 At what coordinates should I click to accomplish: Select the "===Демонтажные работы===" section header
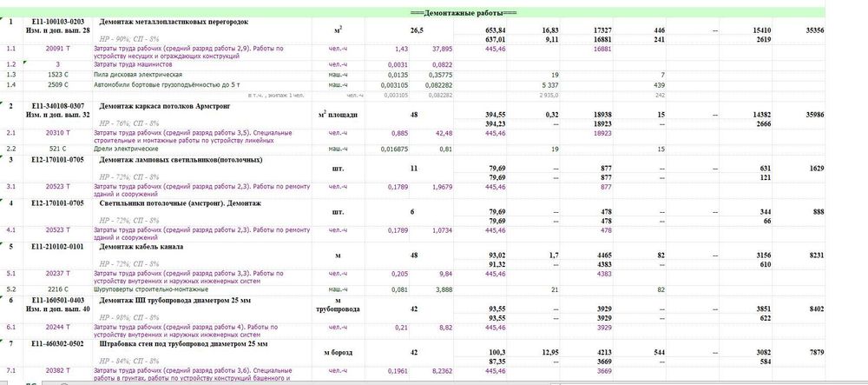(464, 13)
